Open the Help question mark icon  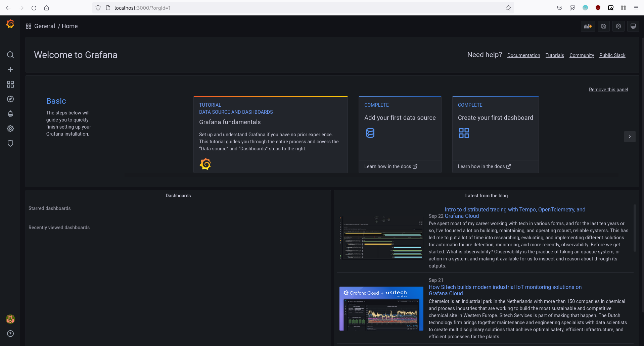click(10, 334)
